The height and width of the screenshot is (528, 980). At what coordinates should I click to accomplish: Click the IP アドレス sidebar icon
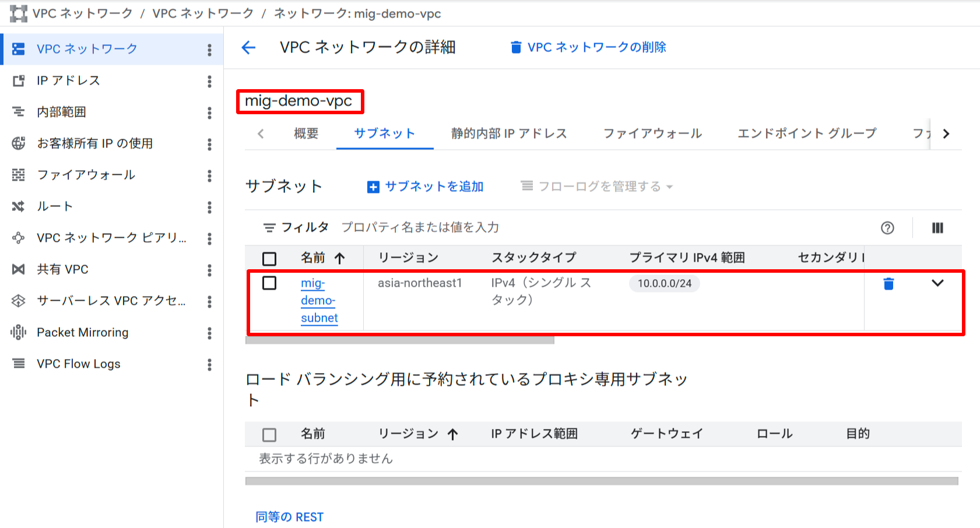pos(19,80)
